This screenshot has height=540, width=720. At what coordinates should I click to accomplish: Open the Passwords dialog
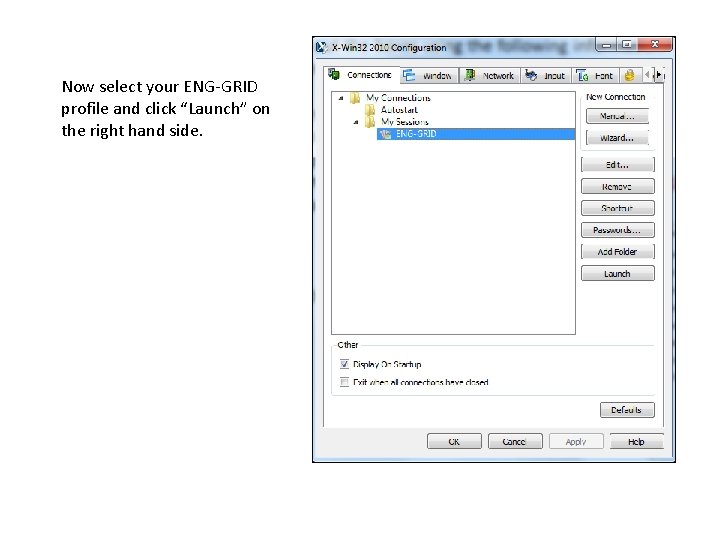pyautogui.click(x=618, y=230)
